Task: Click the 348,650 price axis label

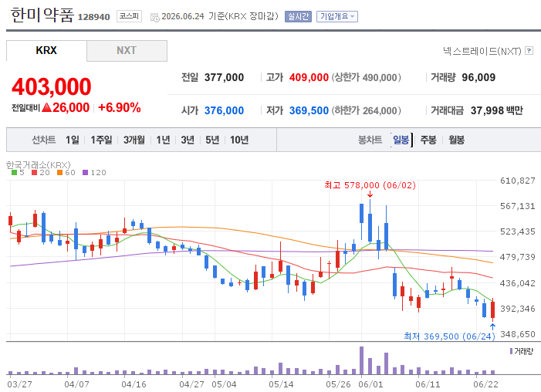Action: (x=518, y=334)
